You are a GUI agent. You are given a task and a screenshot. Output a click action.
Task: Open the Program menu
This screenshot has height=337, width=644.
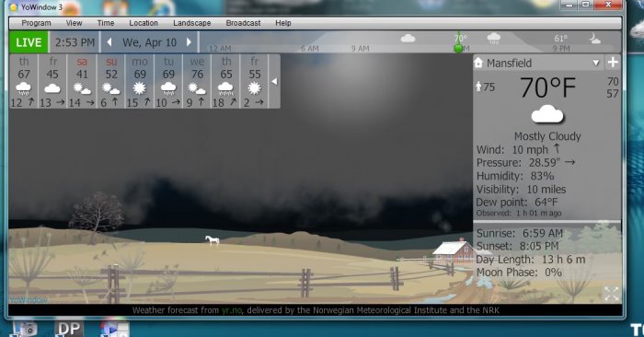(x=36, y=23)
